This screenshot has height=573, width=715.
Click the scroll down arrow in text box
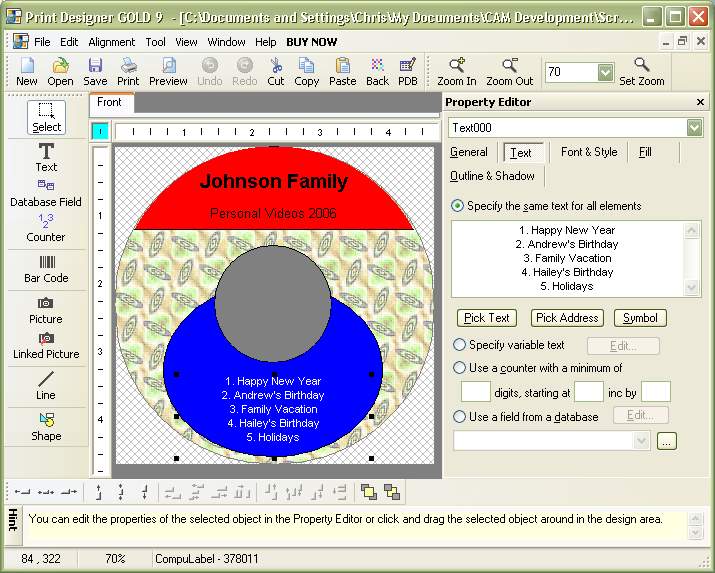tap(691, 288)
